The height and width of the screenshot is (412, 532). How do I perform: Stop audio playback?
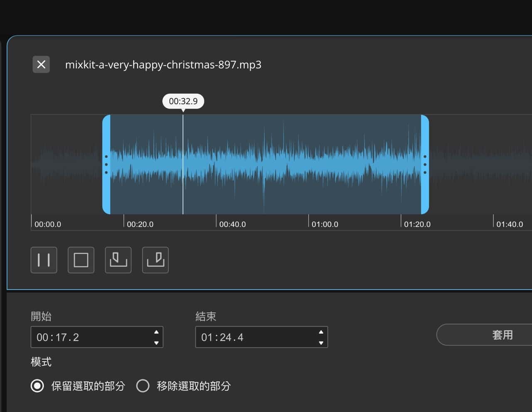point(81,260)
